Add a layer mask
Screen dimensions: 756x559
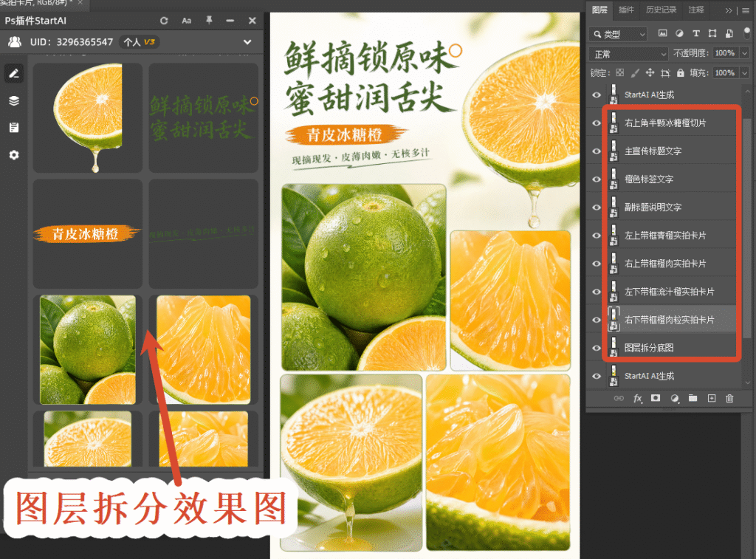(x=656, y=399)
